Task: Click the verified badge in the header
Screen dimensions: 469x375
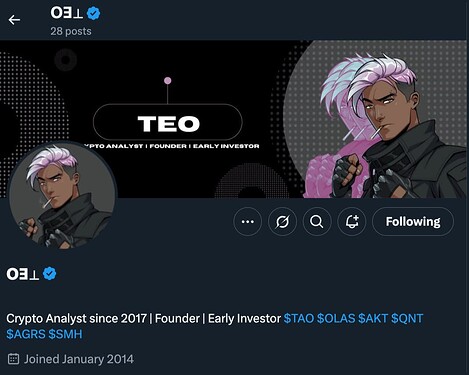Action: [x=93, y=13]
